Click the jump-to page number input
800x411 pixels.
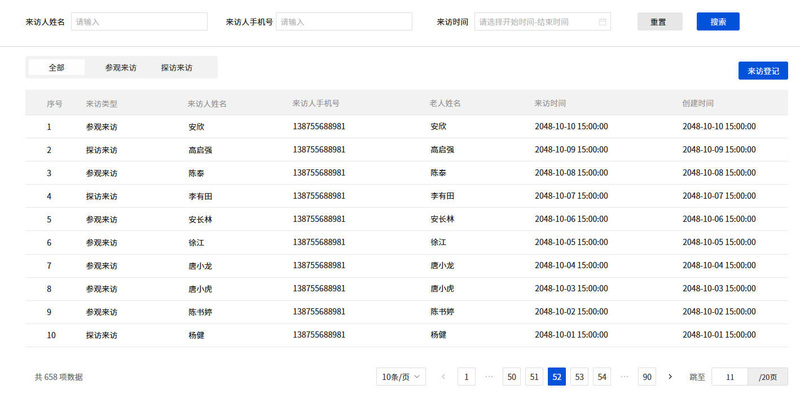(x=730, y=377)
